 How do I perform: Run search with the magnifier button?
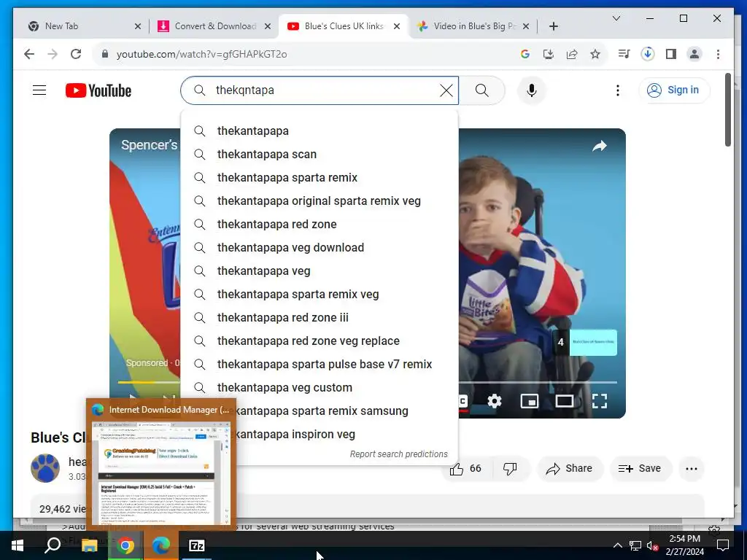(481, 90)
